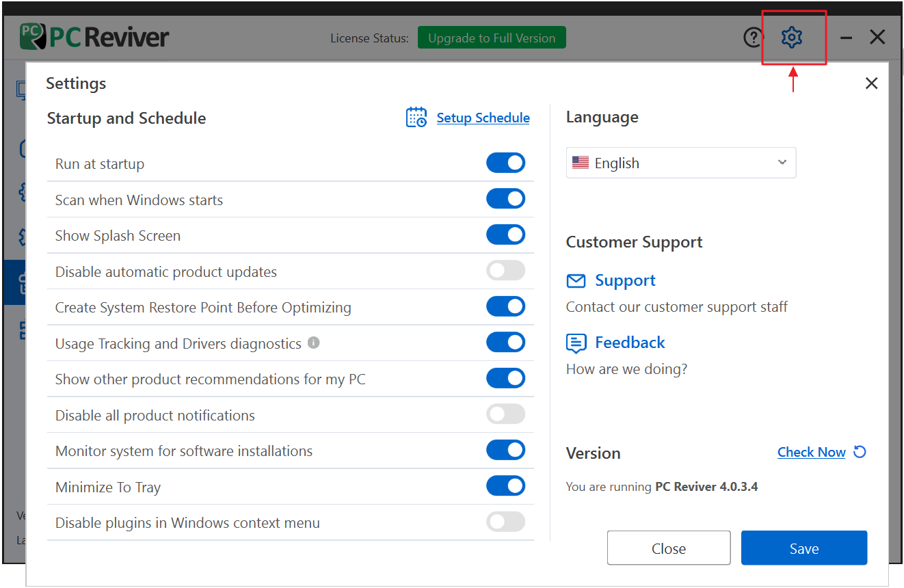The image size is (904, 588).
Task: Turn off Show Splash Screen
Action: click(505, 235)
